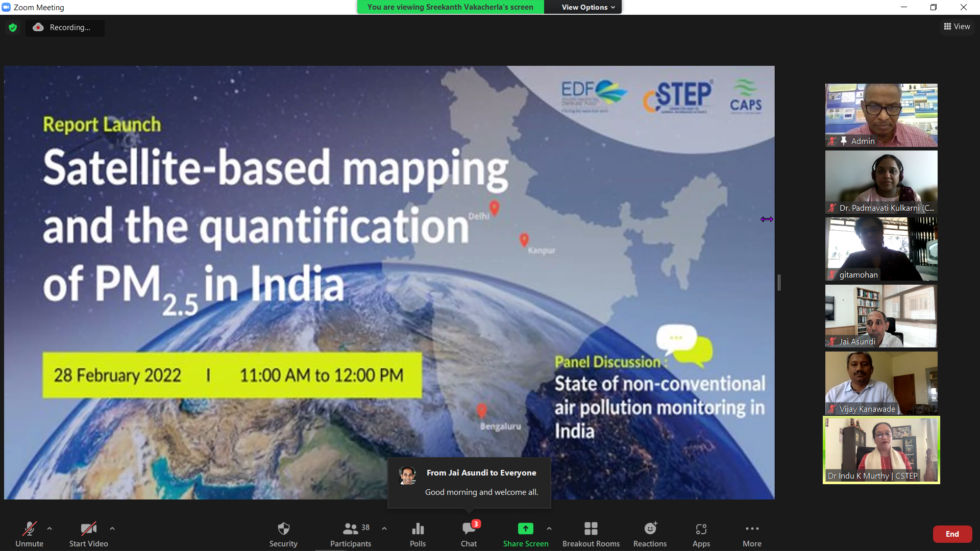The height and width of the screenshot is (551, 980).
Task: Expand audio options arrow beside Unmute
Action: coord(50,529)
